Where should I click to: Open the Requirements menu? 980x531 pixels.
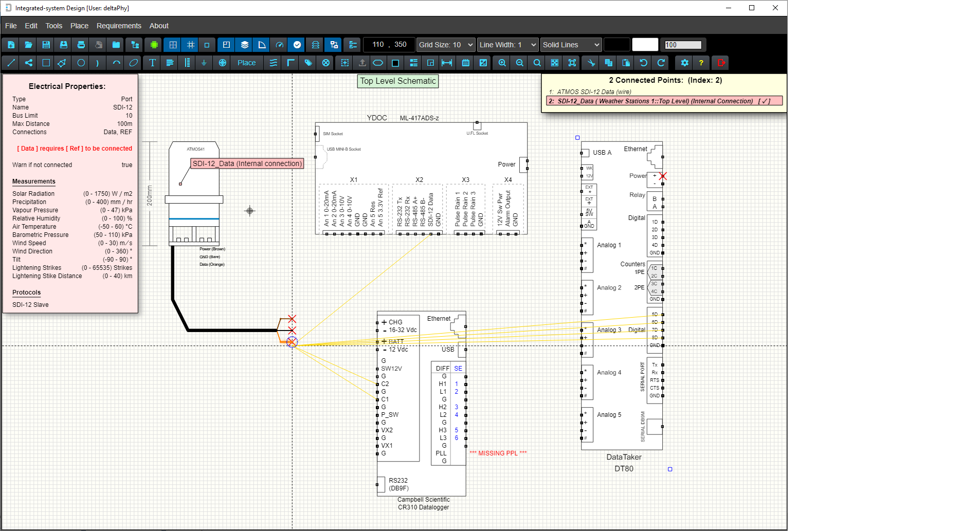[119, 26]
